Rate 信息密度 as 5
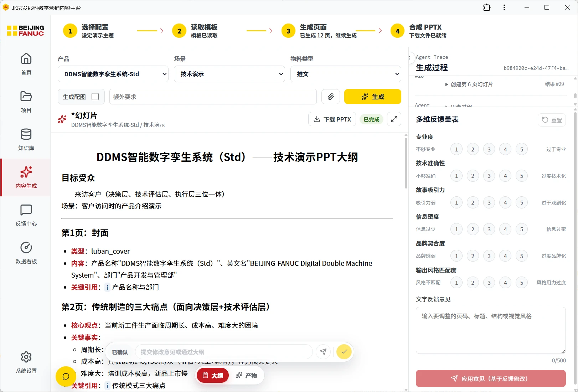 coord(522,229)
